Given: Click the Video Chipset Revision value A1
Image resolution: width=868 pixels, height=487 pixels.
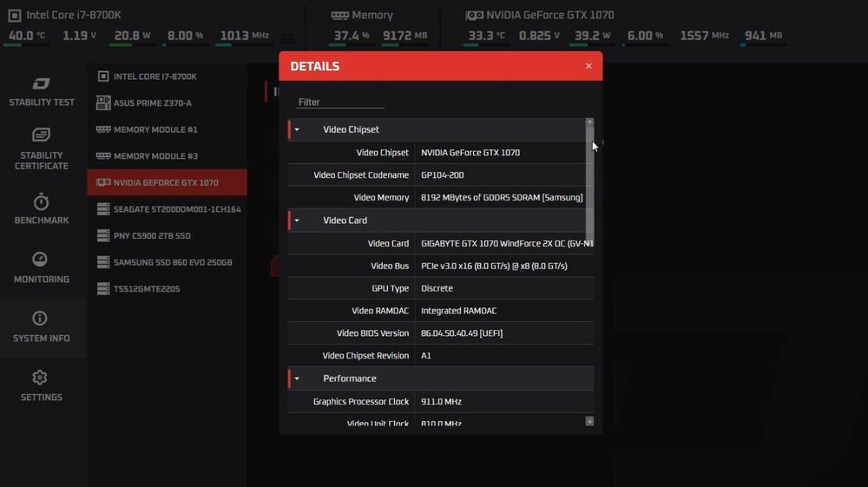Looking at the screenshot, I should [425, 356].
